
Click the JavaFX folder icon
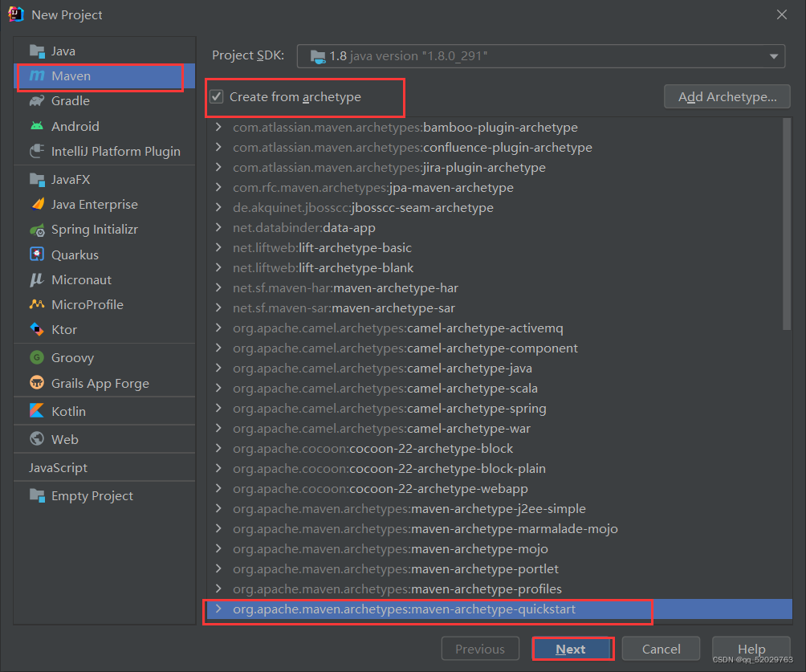[x=37, y=179]
